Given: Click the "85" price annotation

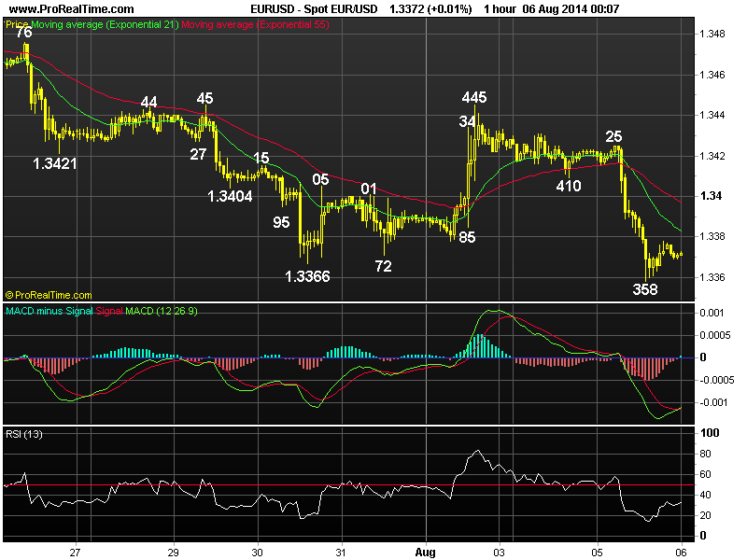Looking at the screenshot, I should click(468, 237).
